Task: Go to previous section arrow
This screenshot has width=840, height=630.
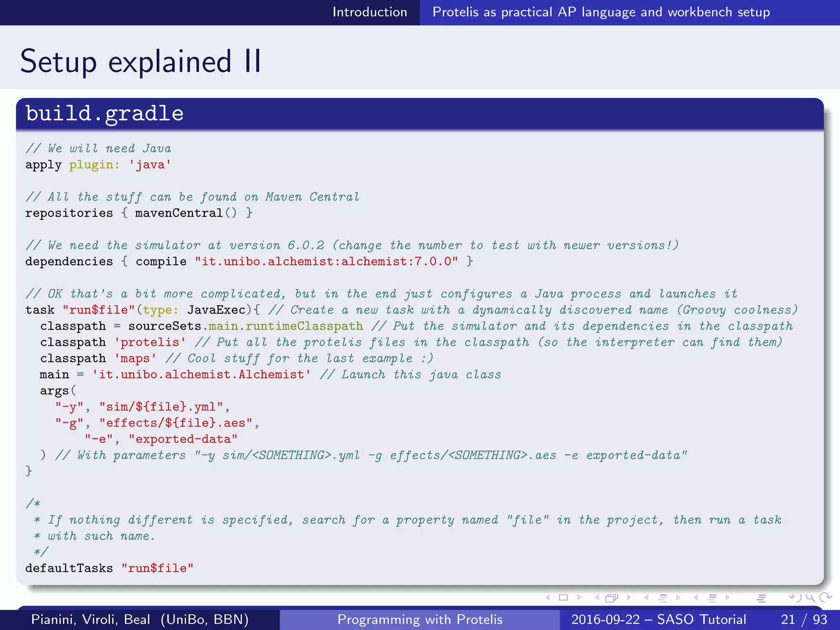Action: click(696, 598)
